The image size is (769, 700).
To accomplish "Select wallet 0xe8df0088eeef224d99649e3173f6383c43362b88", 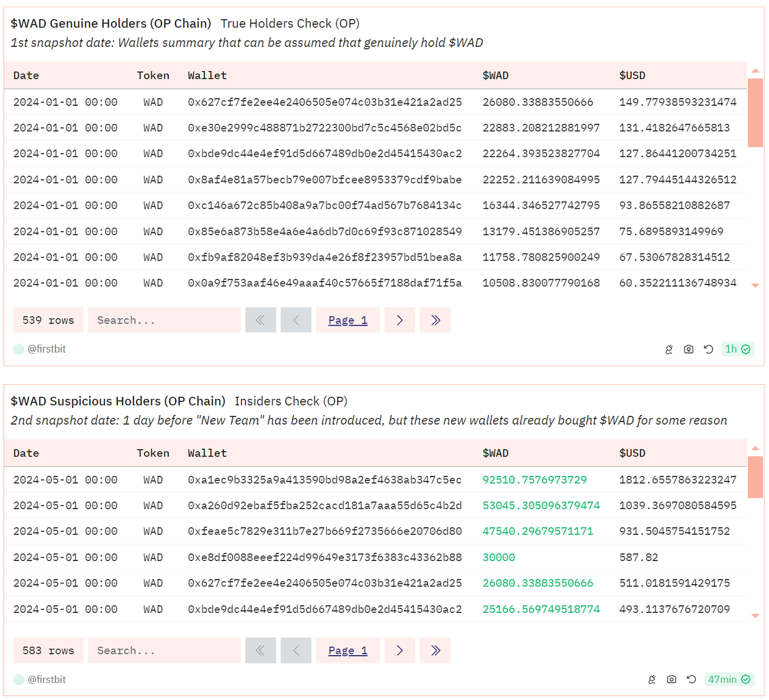I will click(325, 558).
